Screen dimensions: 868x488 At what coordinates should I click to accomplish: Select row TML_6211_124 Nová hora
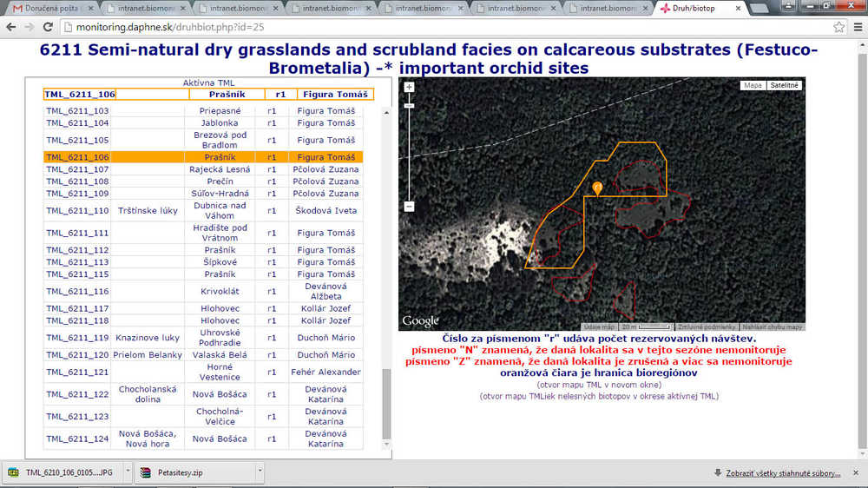coord(202,439)
